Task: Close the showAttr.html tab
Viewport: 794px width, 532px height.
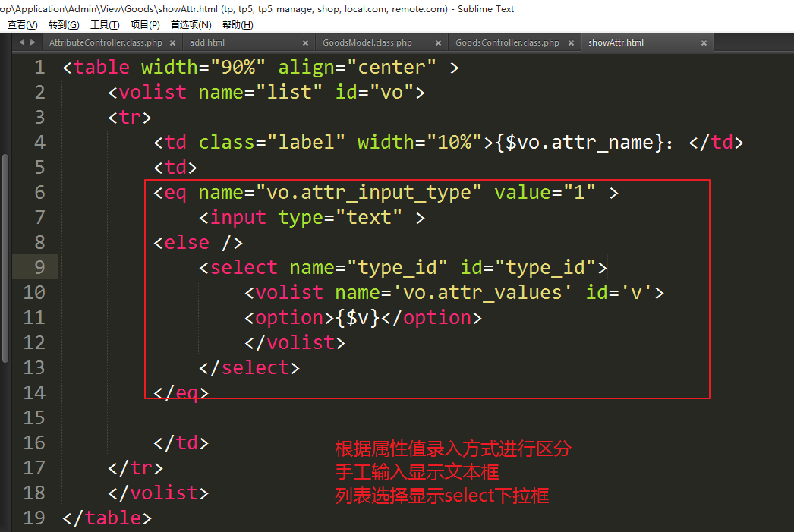Action: pos(704,43)
